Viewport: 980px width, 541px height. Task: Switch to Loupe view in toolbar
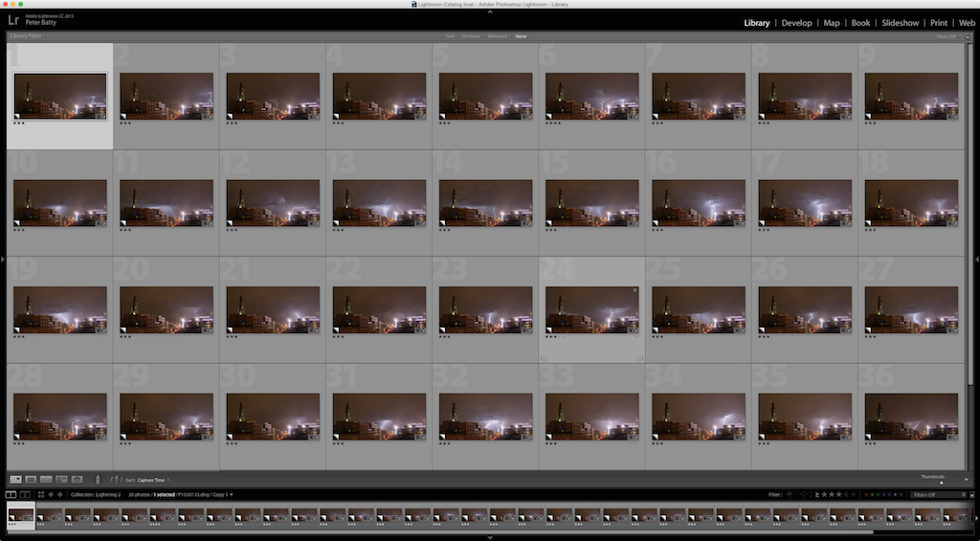click(31, 479)
